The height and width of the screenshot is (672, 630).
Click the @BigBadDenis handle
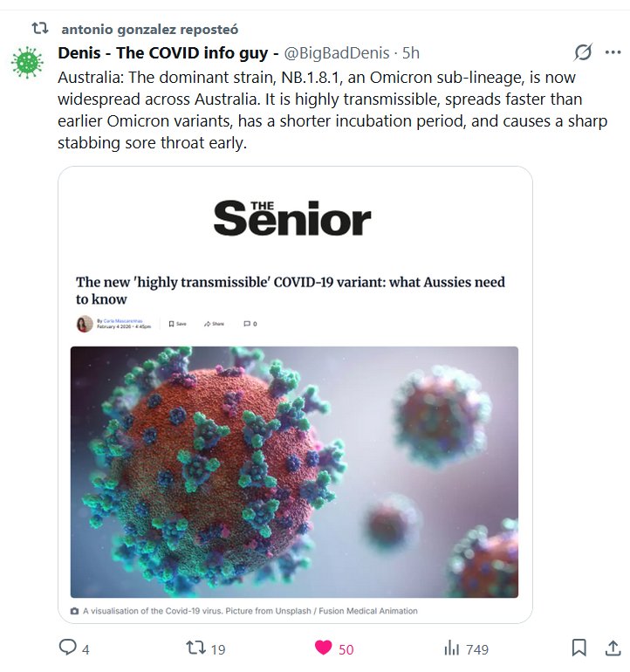(x=335, y=53)
